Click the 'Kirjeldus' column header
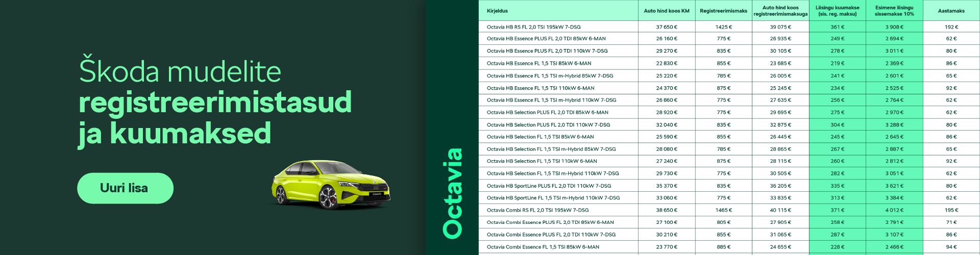 point(497,11)
